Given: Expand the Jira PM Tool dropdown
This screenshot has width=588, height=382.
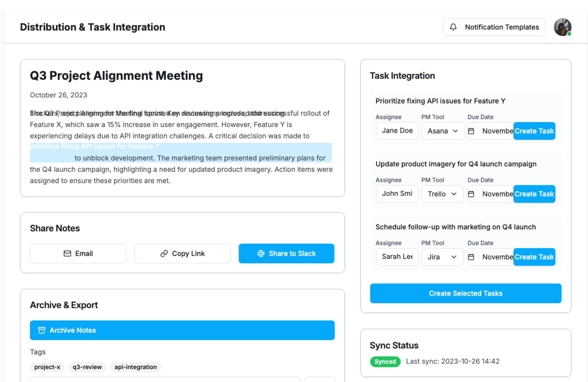Looking at the screenshot, I should [x=442, y=257].
